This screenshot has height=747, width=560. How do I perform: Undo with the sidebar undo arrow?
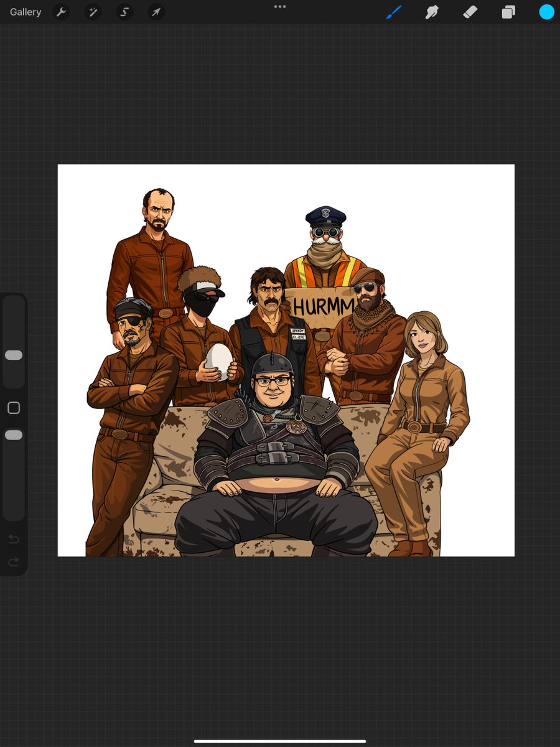[x=14, y=539]
